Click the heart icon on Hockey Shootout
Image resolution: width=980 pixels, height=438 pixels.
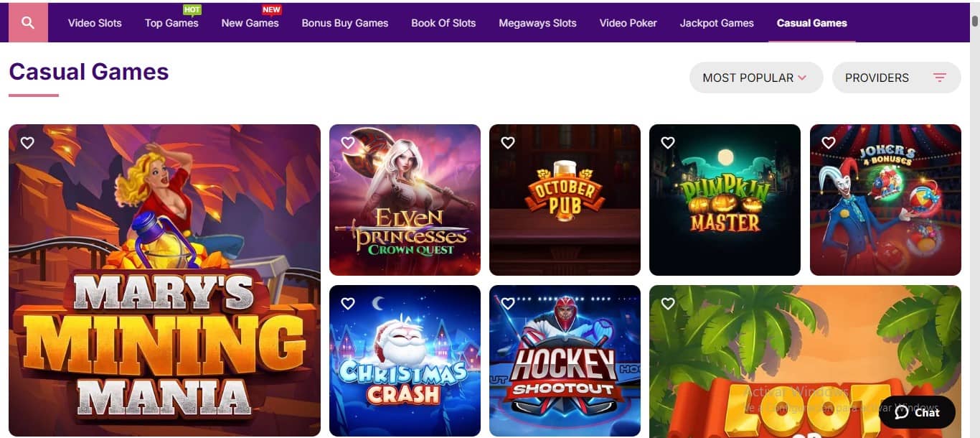click(x=508, y=303)
